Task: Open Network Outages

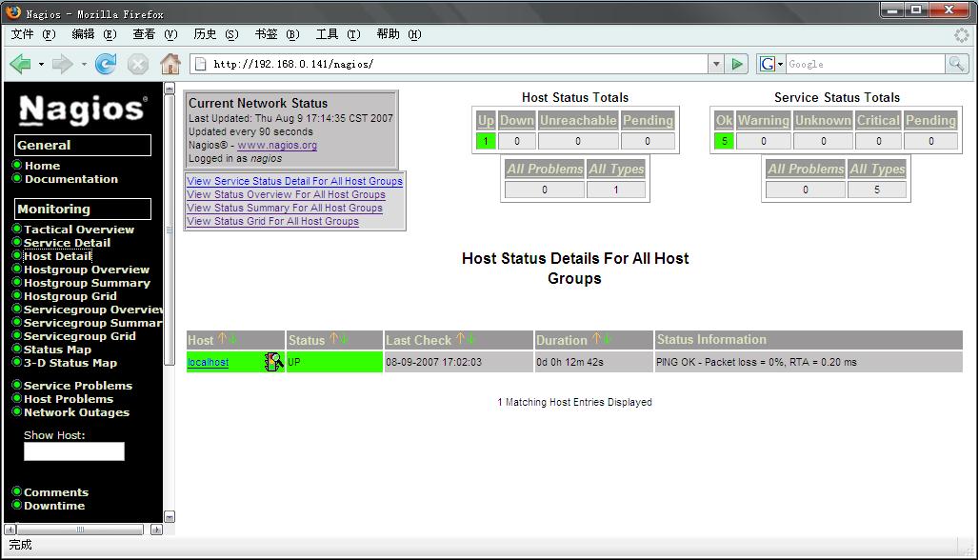Action: click(77, 412)
